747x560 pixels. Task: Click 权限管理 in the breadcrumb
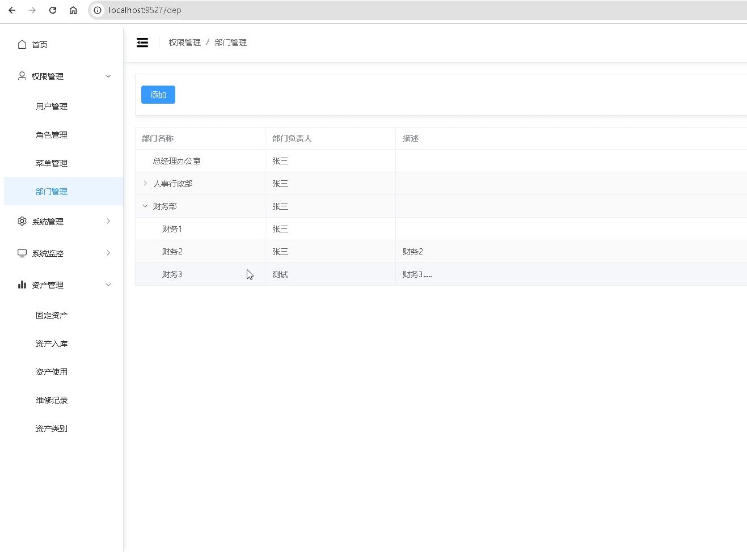(x=184, y=43)
